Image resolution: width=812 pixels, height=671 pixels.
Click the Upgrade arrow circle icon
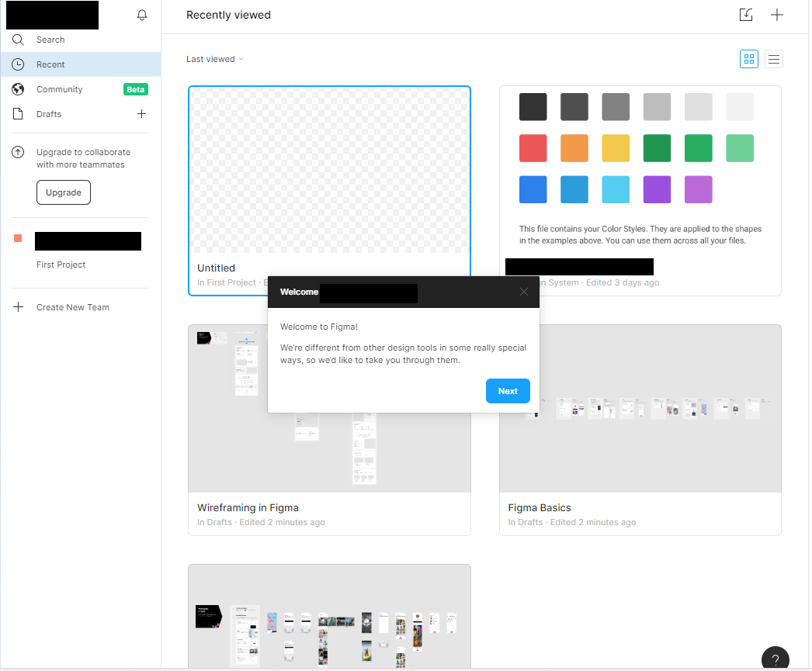(x=18, y=152)
